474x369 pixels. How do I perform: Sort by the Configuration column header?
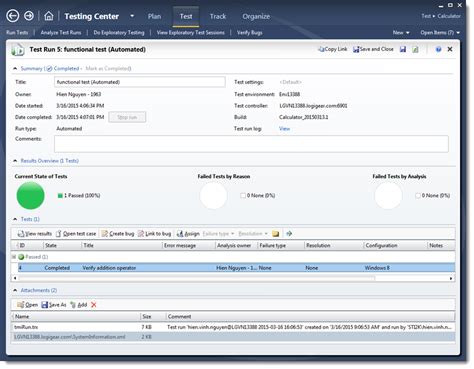click(x=395, y=245)
